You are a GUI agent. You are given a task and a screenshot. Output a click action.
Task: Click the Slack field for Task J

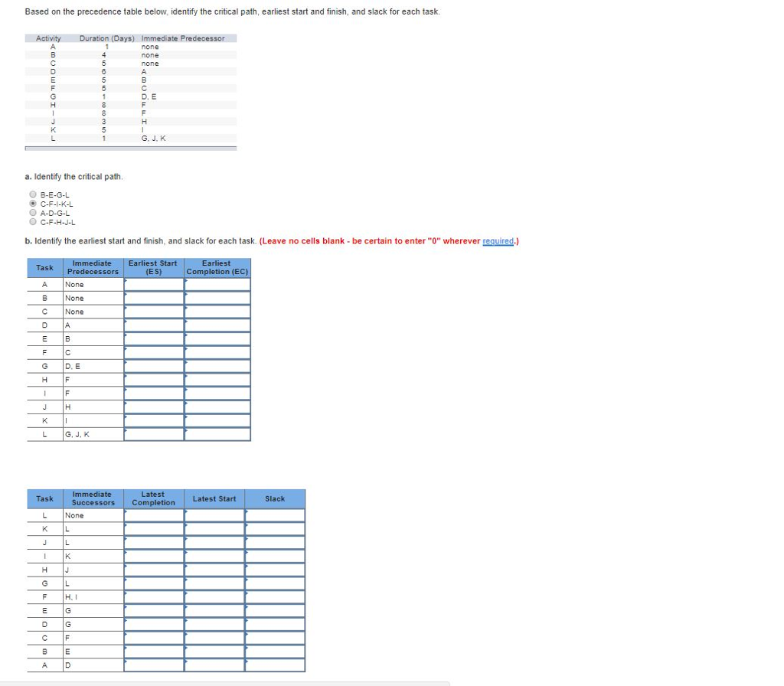[x=274, y=542]
